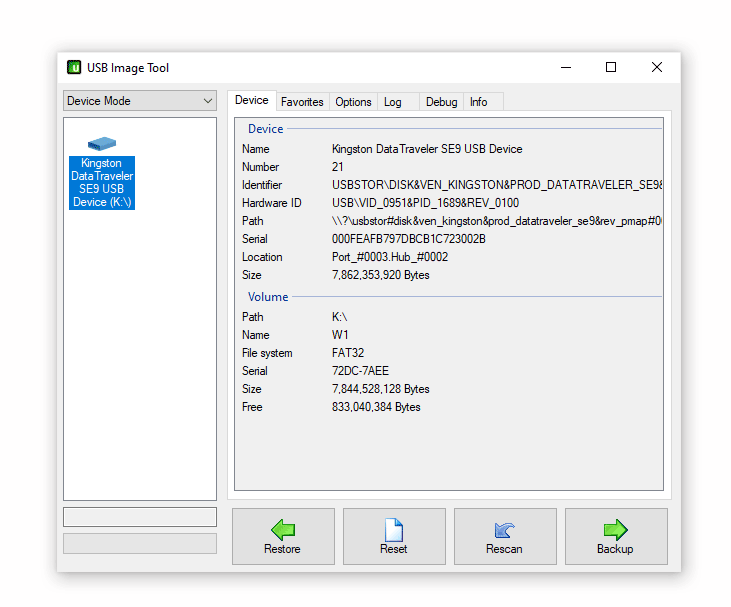
Task: Minimize the USB Image Tool window
Action: pyautogui.click(x=566, y=68)
